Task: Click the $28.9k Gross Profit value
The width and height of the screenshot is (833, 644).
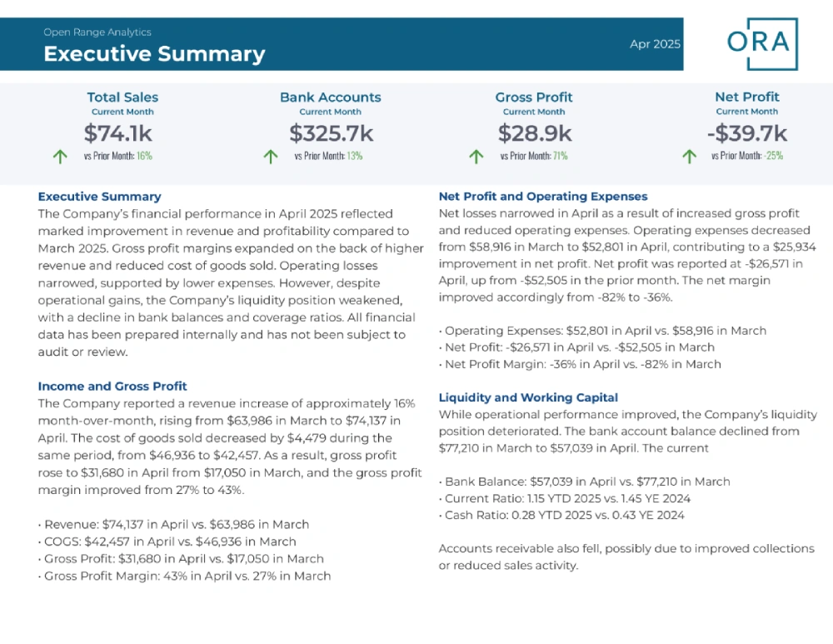Action: [x=535, y=132]
